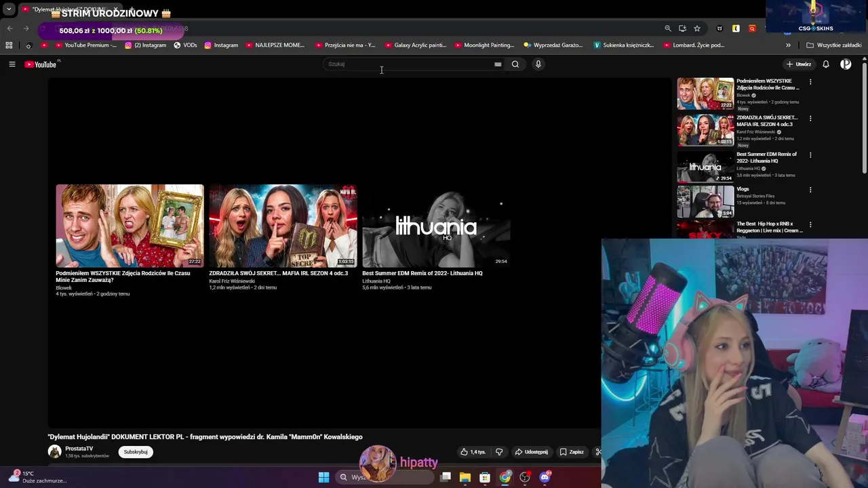Open the 'Lombard. Życie pod...' bookmark
The height and width of the screenshot is (488, 868).
pos(694,45)
